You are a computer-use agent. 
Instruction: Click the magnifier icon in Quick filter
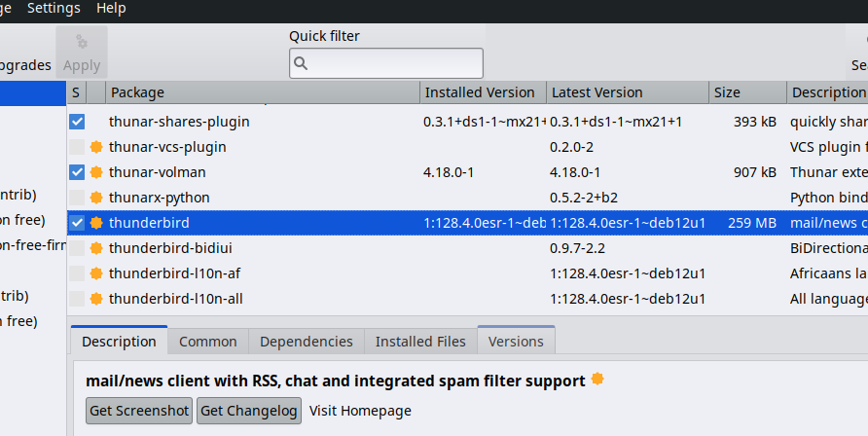[301, 63]
